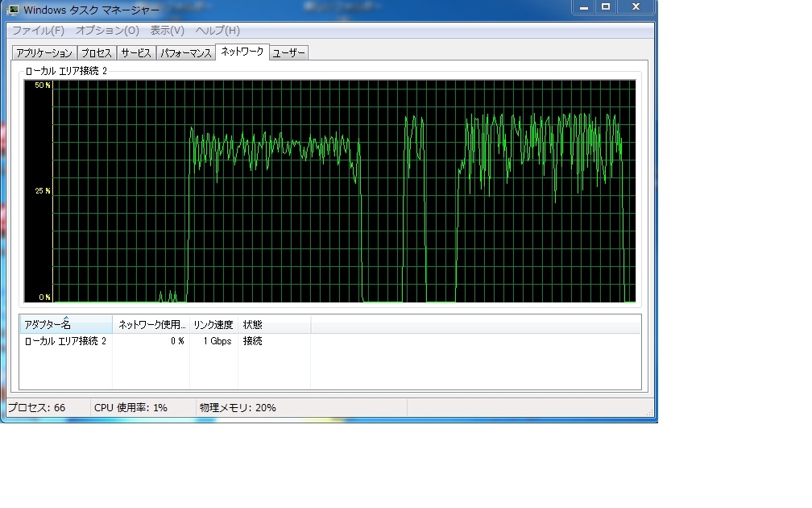
Task: Maximize the Task Manager window
Action: pos(606,7)
